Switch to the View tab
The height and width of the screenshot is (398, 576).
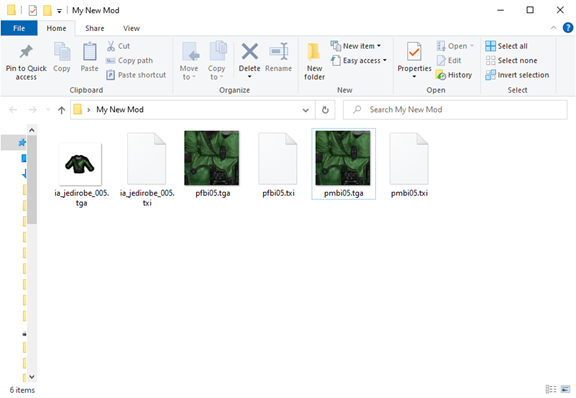coord(131,28)
